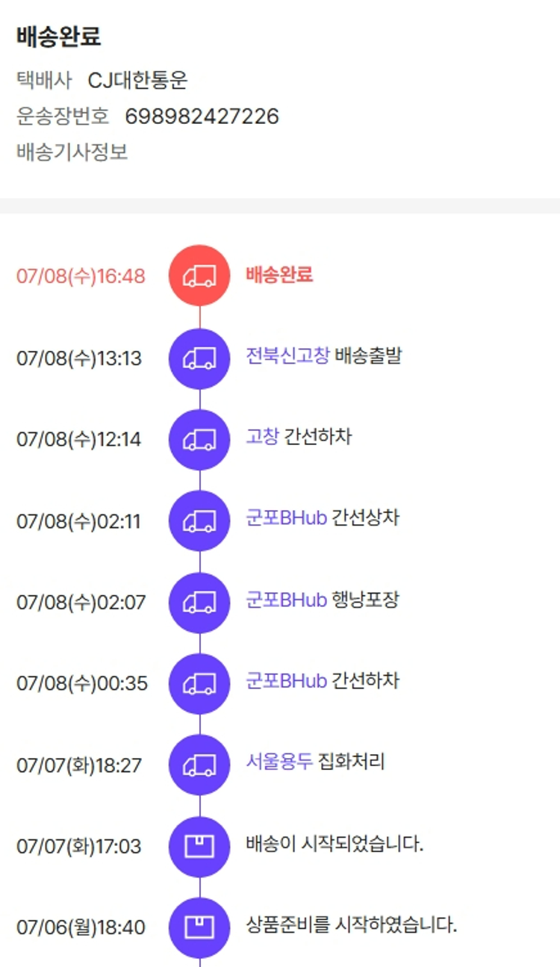
Task: Click truck icon beside 고창 간선하차
Action: [x=199, y=440]
